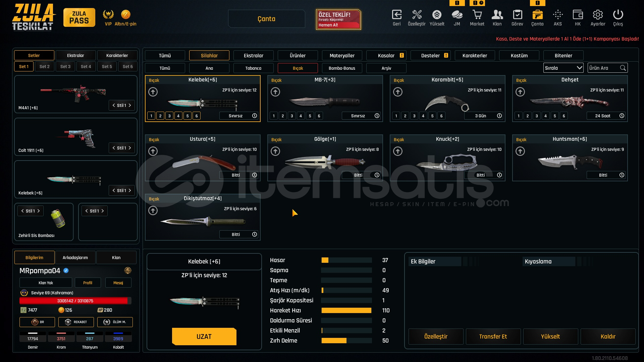
Task: Click the Çıkış power icon
Action: pyautogui.click(x=618, y=15)
